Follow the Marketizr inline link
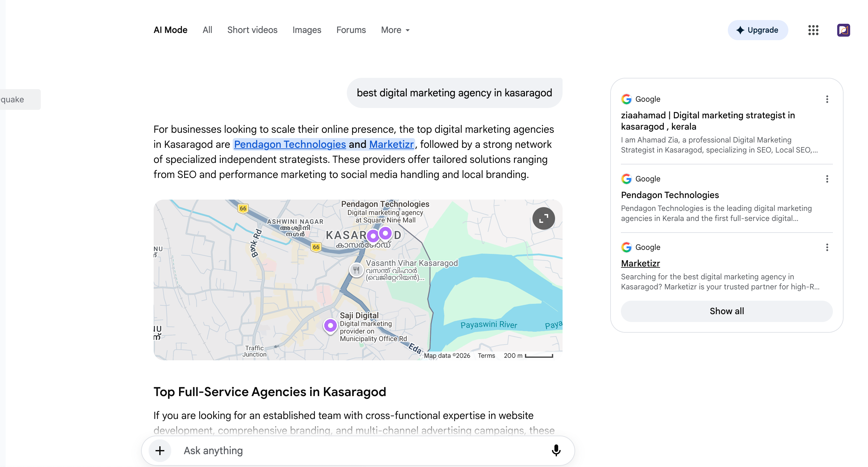Image resolution: width=868 pixels, height=467 pixels. point(391,144)
